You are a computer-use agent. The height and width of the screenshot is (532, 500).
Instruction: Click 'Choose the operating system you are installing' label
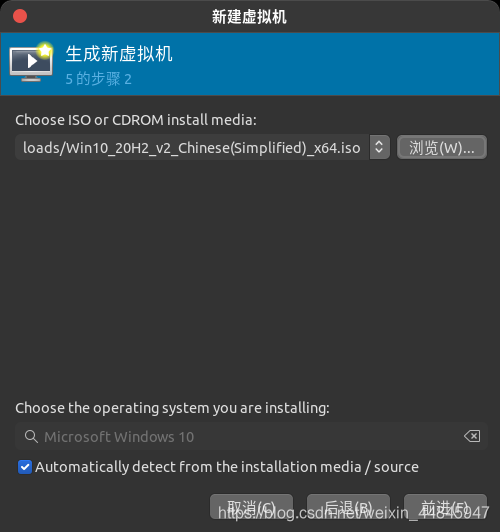pyautogui.click(x=172, y=408)
